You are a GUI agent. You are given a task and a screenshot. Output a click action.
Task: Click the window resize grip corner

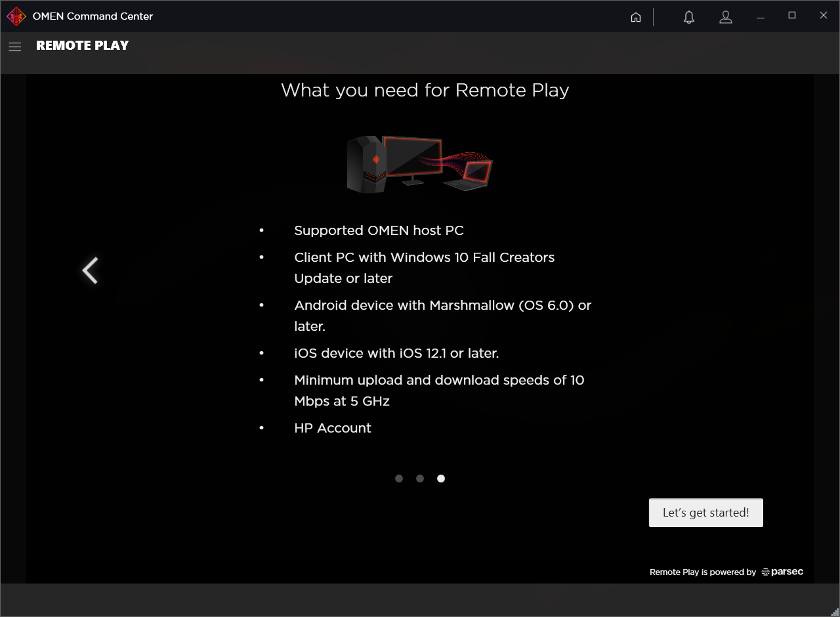(x=835, y=612)
